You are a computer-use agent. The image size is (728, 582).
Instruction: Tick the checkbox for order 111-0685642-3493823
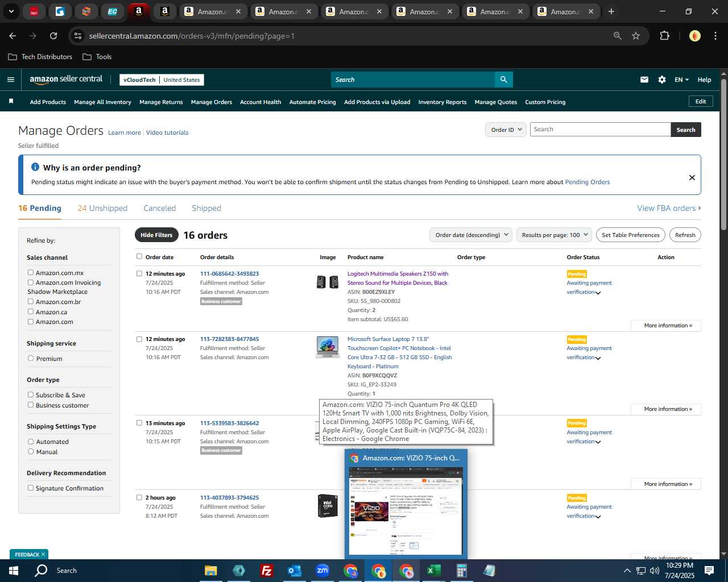[139, 273]
